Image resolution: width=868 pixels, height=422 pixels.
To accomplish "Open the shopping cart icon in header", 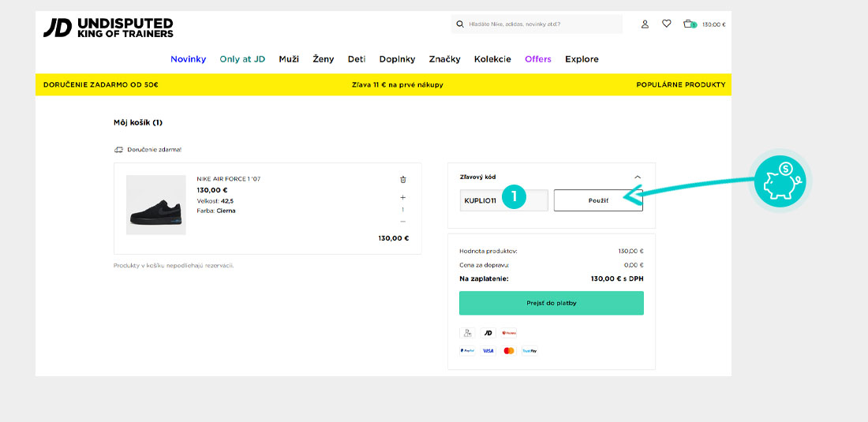I will 689,24.
